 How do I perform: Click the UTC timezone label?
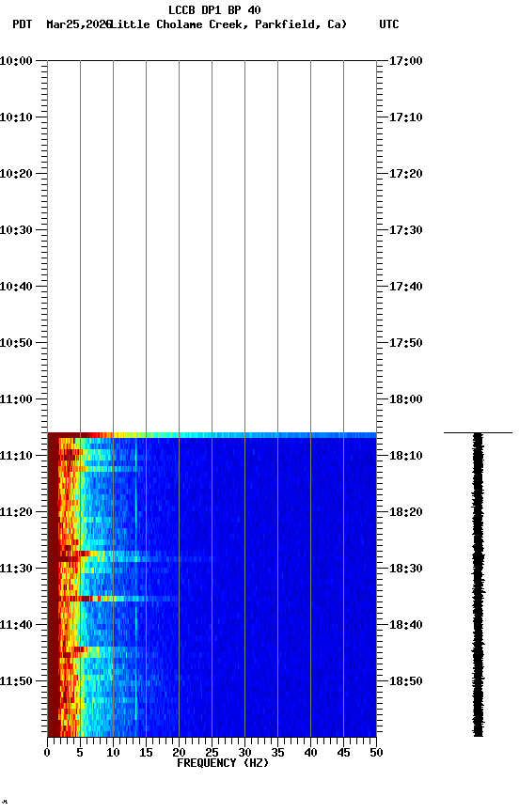coord(389,24)
